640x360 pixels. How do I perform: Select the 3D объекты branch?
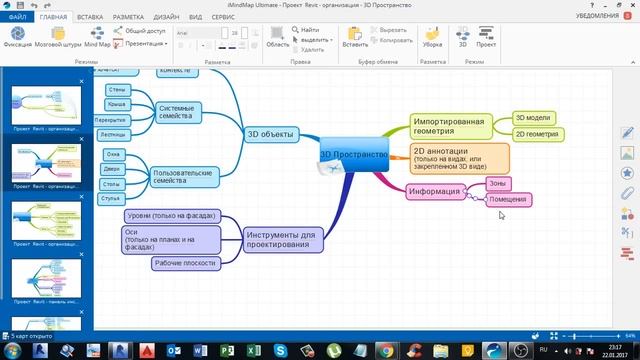pyautogui.click(x=271, y=134)
